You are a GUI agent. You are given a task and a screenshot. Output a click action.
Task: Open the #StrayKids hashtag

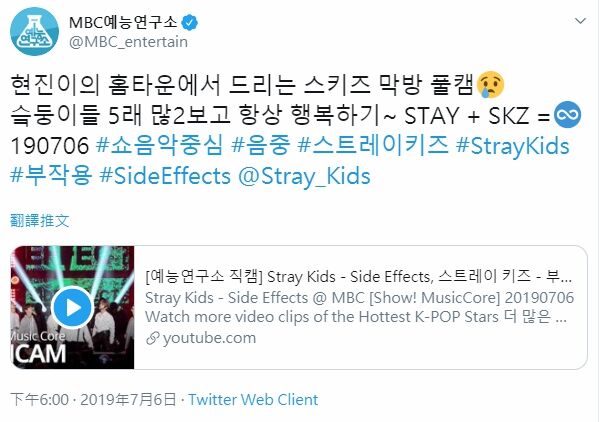(513, 146)
